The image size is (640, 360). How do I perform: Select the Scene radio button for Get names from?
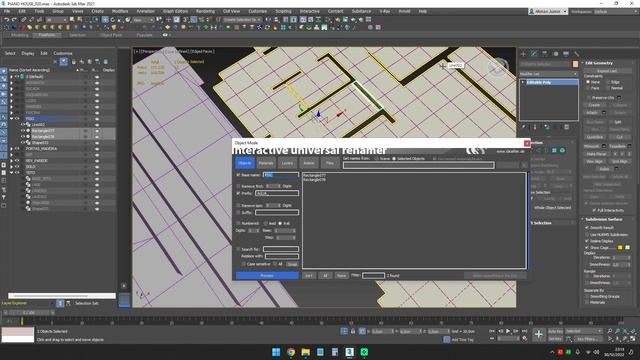[x=377, y=158]
